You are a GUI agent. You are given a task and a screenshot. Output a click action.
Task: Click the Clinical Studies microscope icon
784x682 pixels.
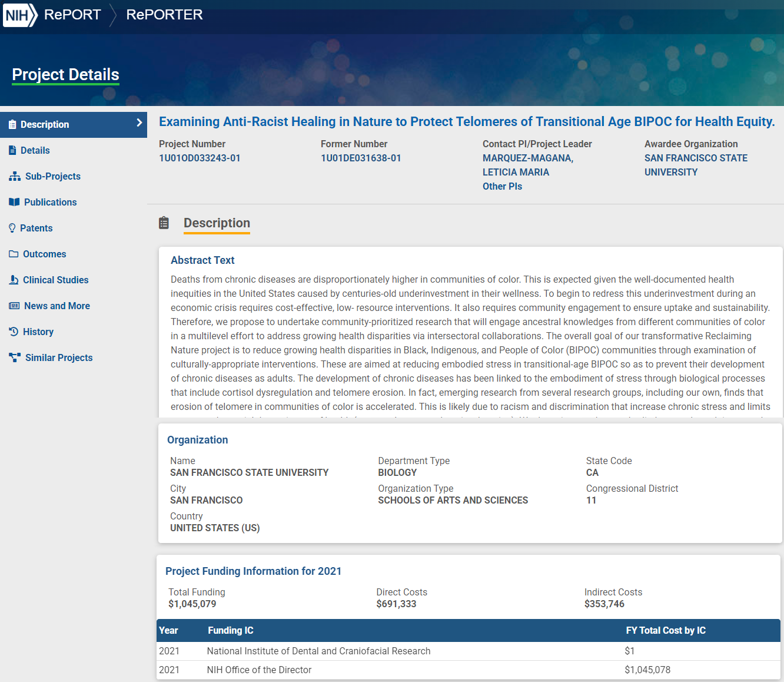coord(14,280)
